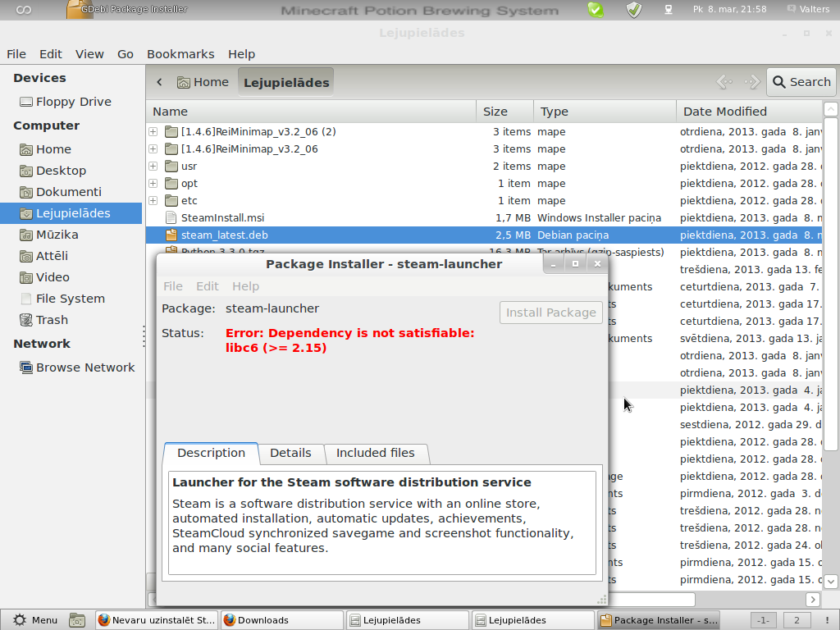Click Lejupielādes path bar button
This screenshot has width=840, height=630.
click(286, 83)
